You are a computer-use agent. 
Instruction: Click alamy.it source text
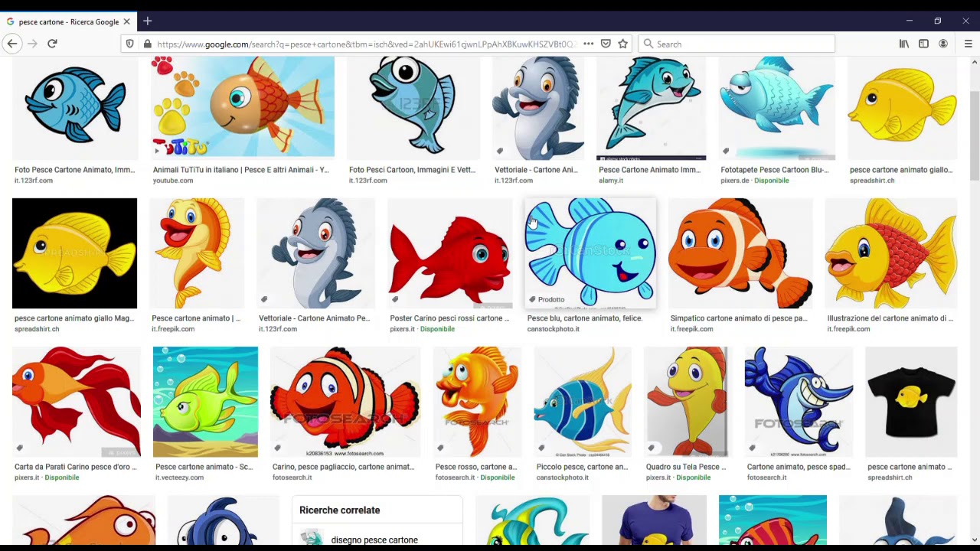tap(611, 181)
